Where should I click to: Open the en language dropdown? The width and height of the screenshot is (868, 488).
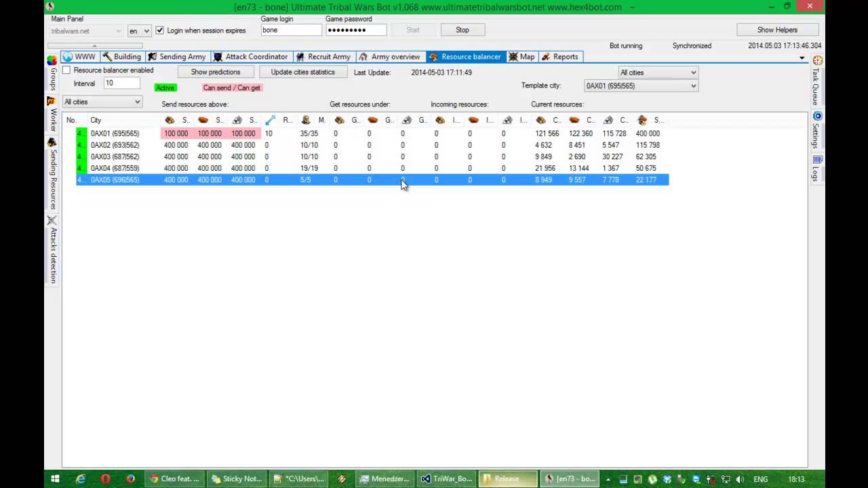click(139, 31)
